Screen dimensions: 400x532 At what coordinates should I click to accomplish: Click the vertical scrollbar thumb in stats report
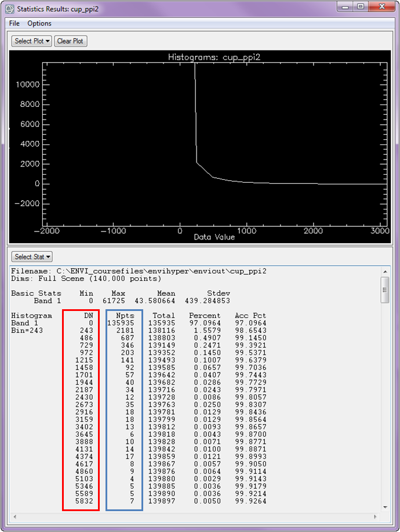pyautogui.click(x=385, y=289)
